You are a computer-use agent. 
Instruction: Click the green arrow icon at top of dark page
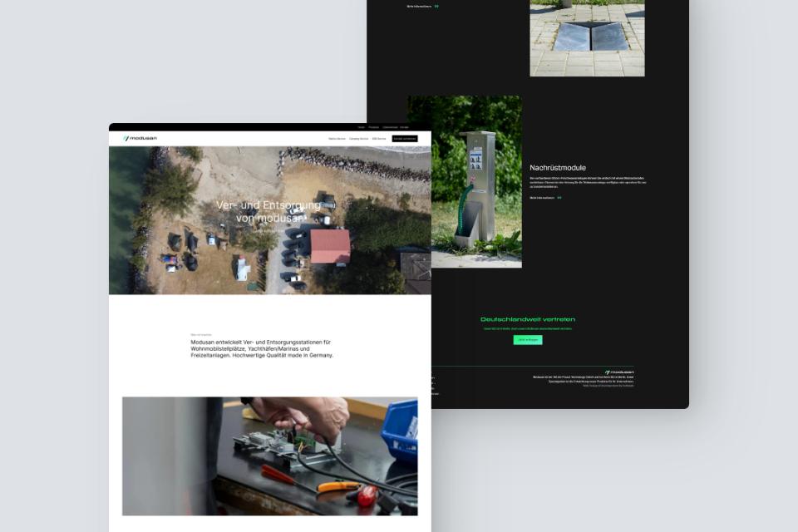(x=436, y=6)
